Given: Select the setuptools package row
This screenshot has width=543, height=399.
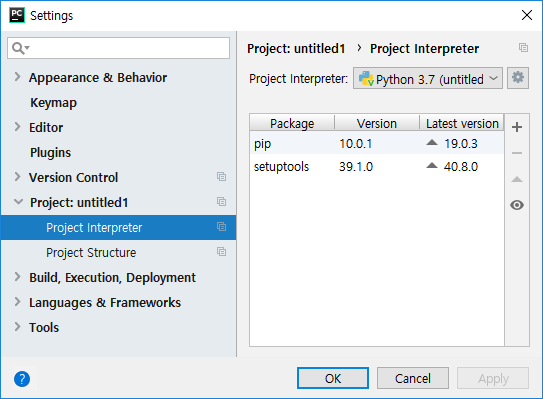Looking at the screenshot, I should (x=377, y=167).
